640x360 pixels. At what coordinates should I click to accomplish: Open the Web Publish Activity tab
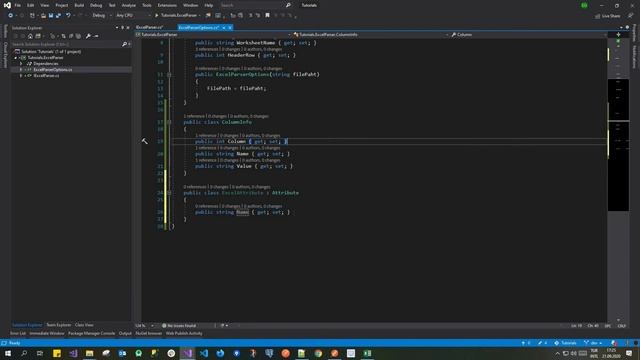184,333
